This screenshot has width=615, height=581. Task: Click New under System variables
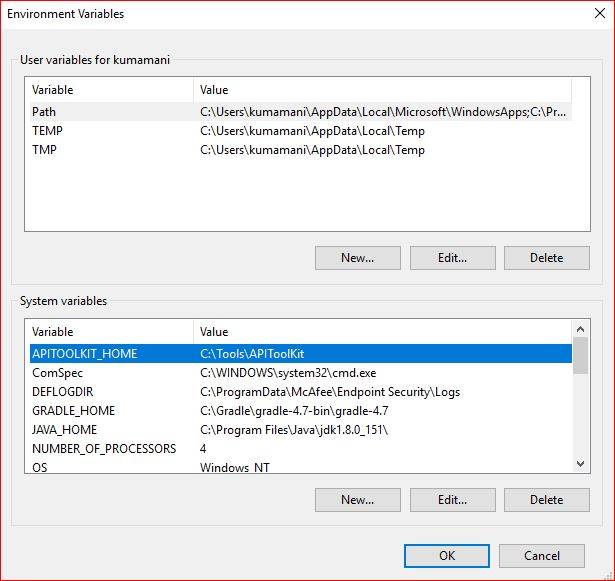[358, 500]
